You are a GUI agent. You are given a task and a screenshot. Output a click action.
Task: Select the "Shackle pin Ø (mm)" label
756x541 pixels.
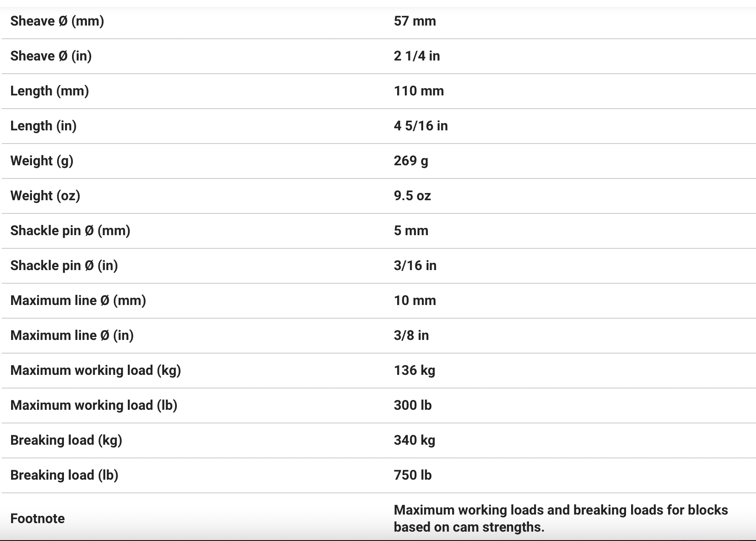click(70, 230)
